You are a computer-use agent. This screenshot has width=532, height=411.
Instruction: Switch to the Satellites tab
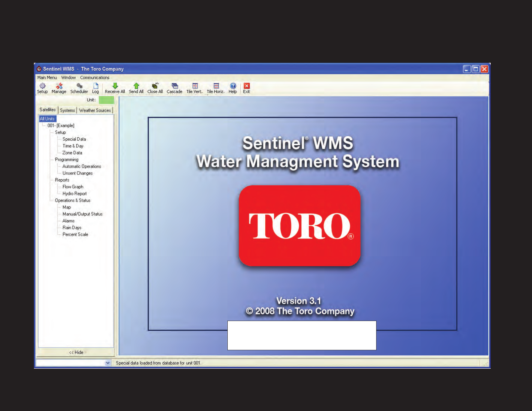coord(48,110)
